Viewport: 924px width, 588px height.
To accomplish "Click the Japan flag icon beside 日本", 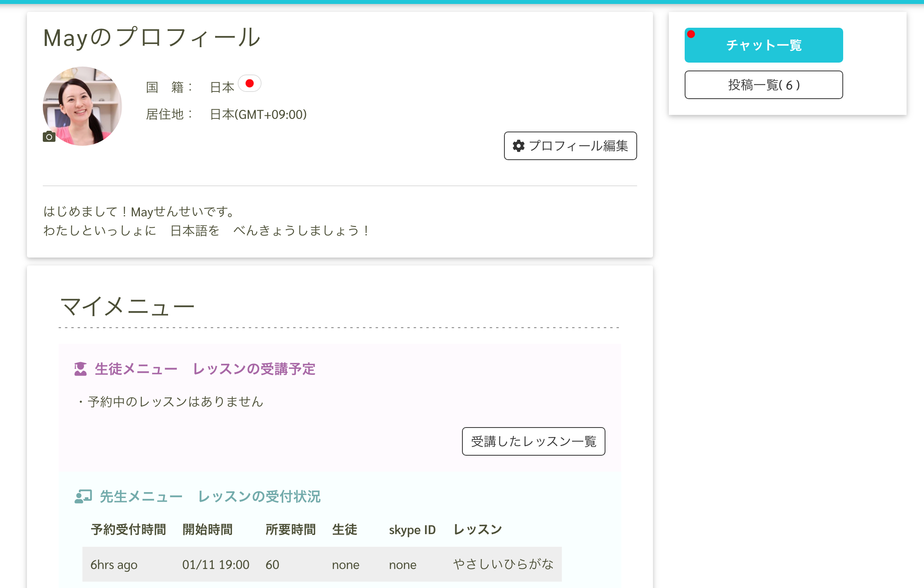I will click(250, 84).
